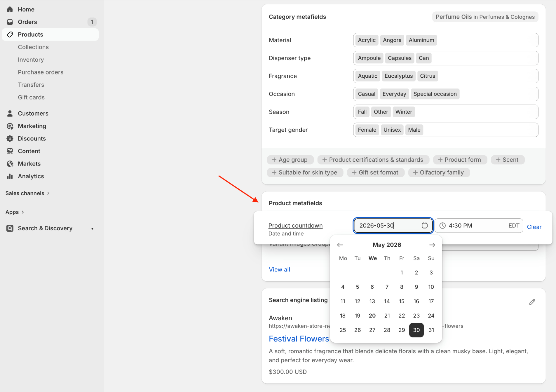
Task: Select May 20 in the calendar
Action: pos(372,316)
